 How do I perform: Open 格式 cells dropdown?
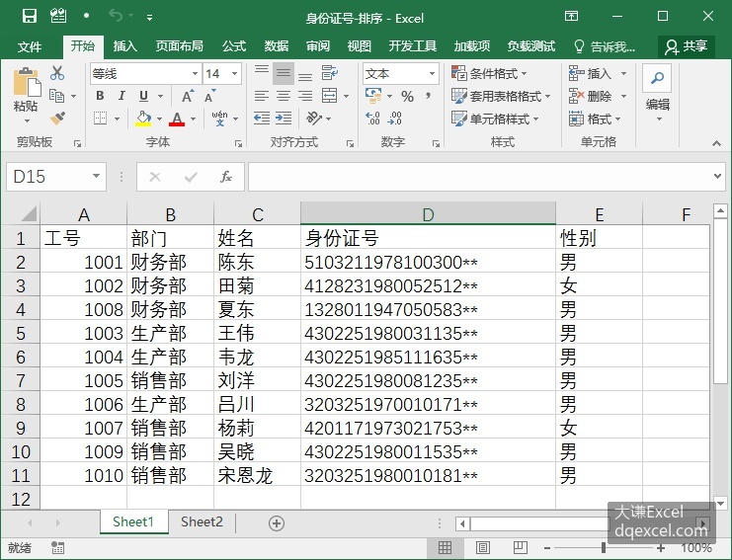pos(595,119)
